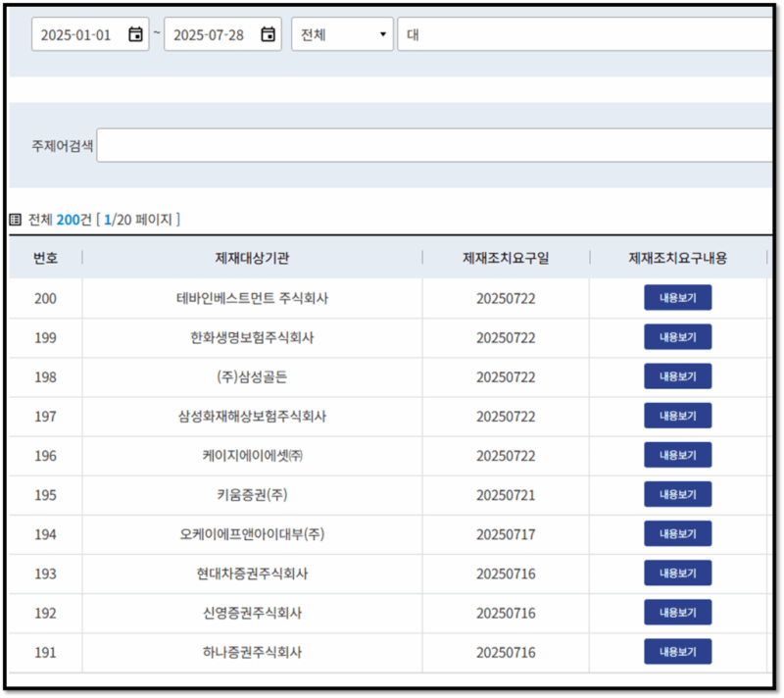Screen dimensions: 784x698
Task: Open 내용보기 for 한화생명보험주식회사
Action: pos(677,337)
